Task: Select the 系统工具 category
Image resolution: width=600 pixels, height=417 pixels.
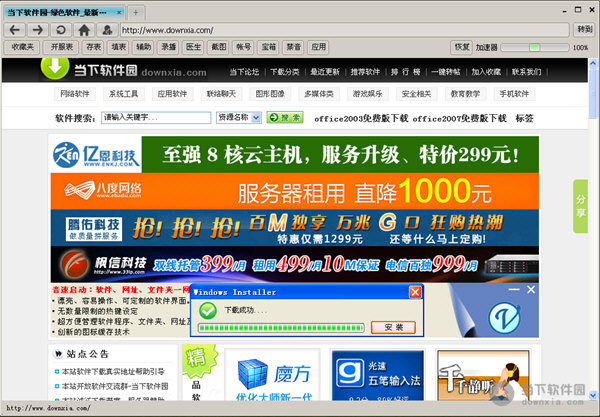Action: [x=124, y=94]
